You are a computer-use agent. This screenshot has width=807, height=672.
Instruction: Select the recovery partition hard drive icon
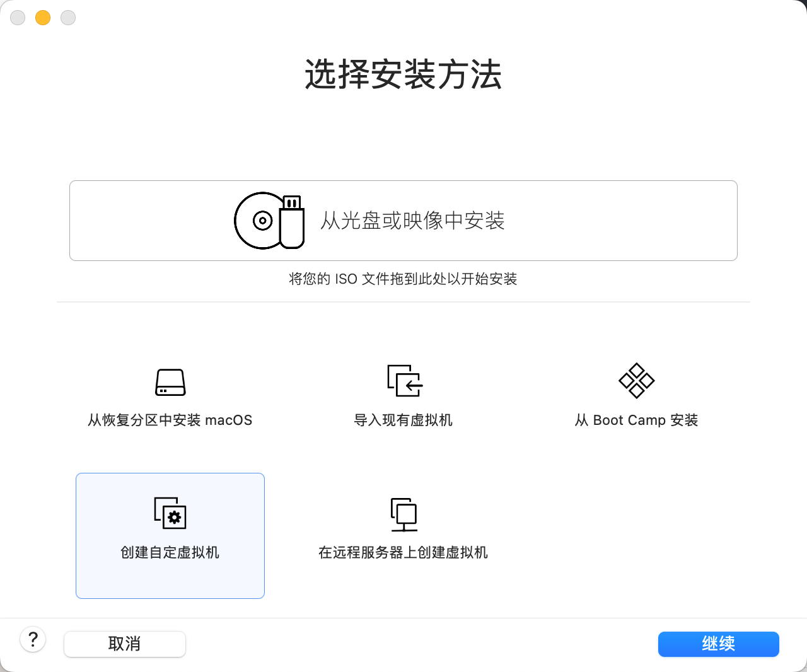click(170, 382)
